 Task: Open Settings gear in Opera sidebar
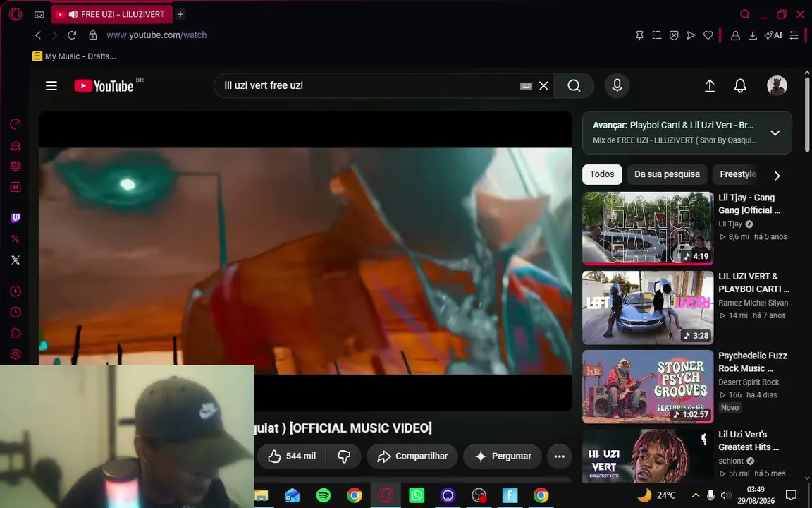16,354
